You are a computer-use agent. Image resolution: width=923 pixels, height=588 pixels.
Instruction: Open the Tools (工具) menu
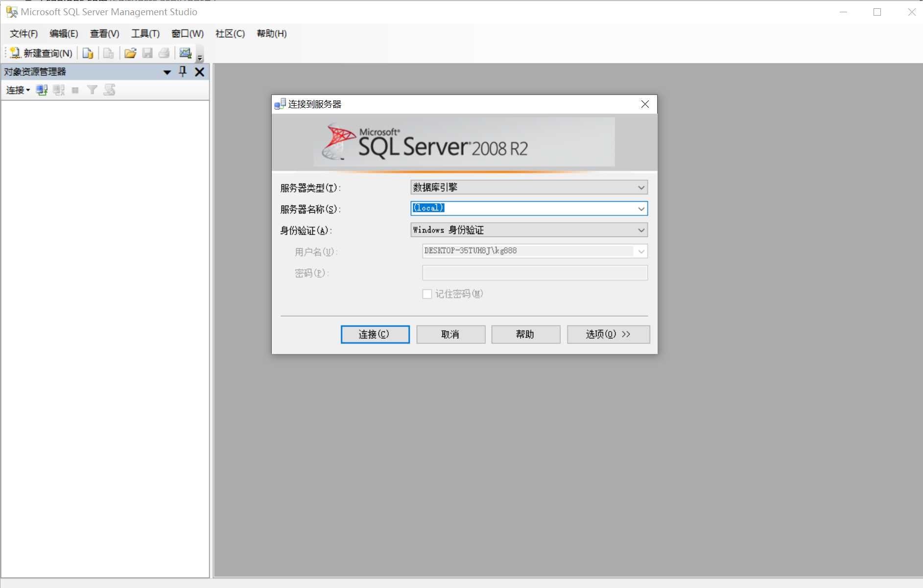point(145,33)
